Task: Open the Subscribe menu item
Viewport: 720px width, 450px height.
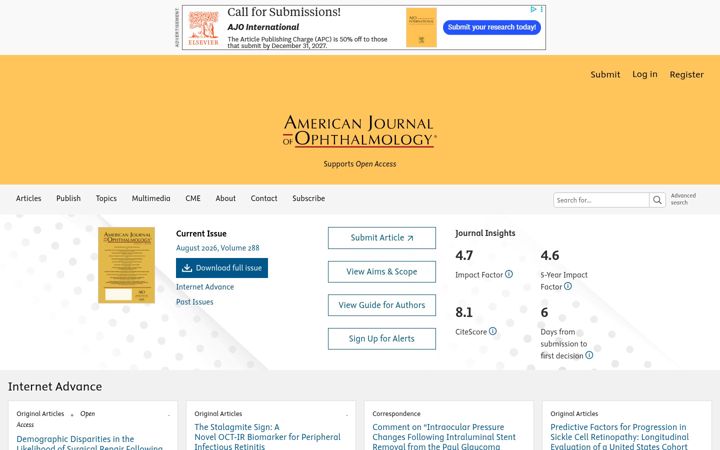Action: coord(309,198)
